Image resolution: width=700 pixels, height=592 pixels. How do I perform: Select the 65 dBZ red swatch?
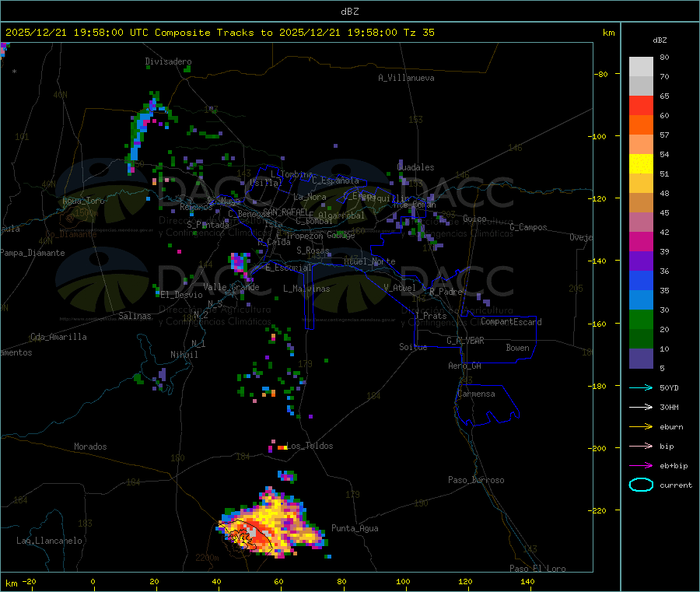point(641,105)
